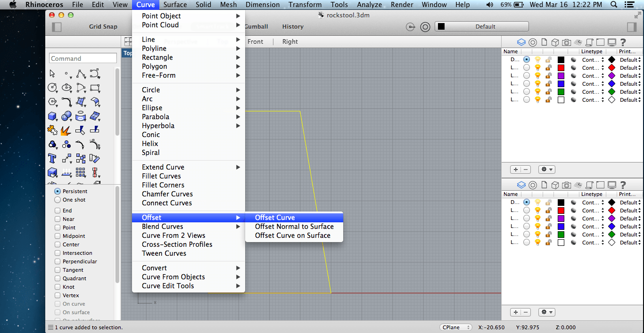Select the Text object T icon
Viewport: 644px width, 333px height.
(52, 158)
